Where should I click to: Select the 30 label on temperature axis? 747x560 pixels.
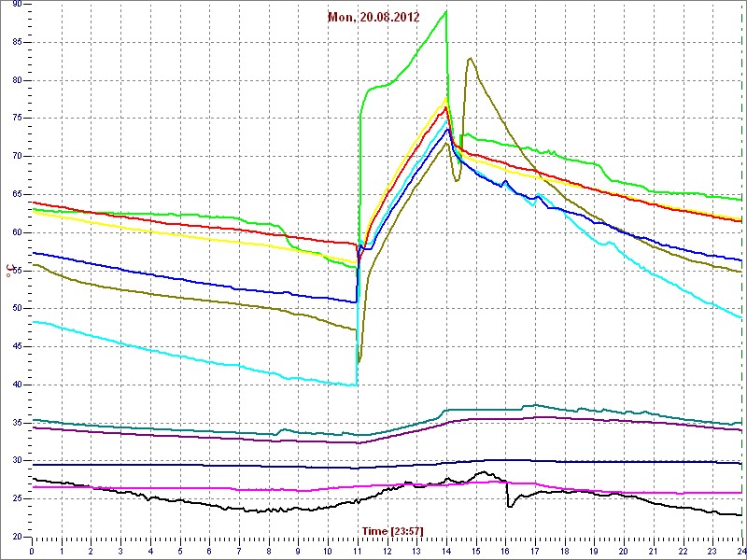(x=17, y=460)
